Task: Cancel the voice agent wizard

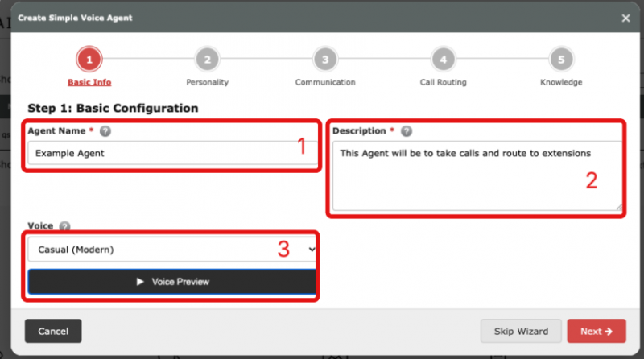Action: pyautogui.click(x=53, y=331)
